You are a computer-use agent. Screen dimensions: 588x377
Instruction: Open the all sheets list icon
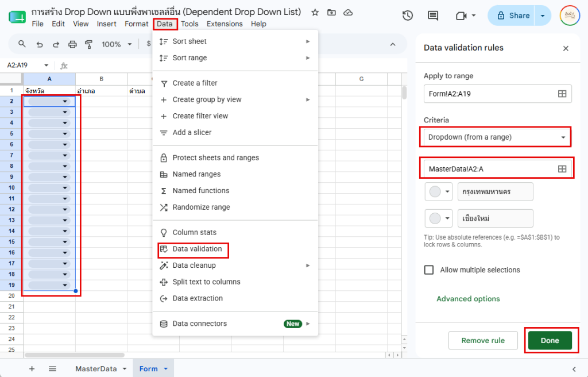[x=52, y=369]
